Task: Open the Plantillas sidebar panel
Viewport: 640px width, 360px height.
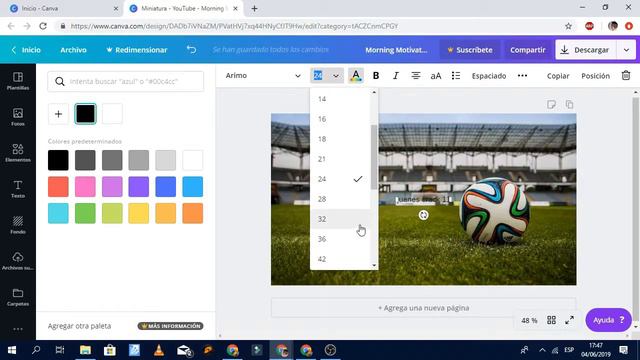Action: tap(18, 81)
